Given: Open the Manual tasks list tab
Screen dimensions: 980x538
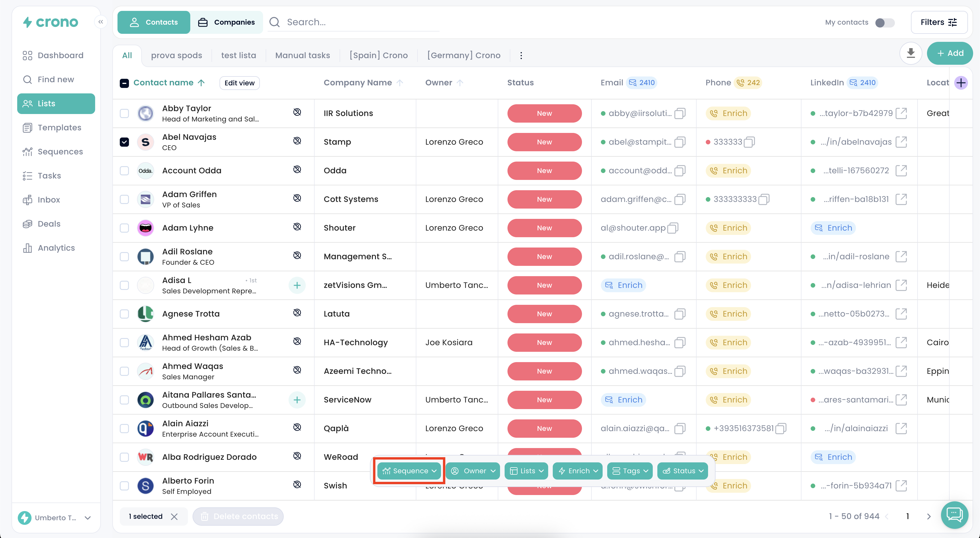Looking at the screenshot, I should (302, 55).
